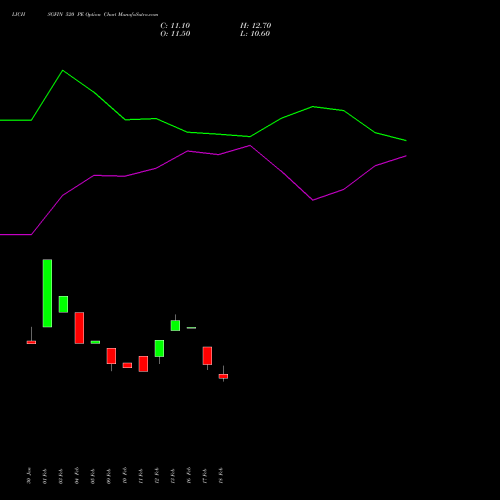Select the tallest green candlestick
The height and width of the screenshot is (500, 500).
[x=47, y=293]
